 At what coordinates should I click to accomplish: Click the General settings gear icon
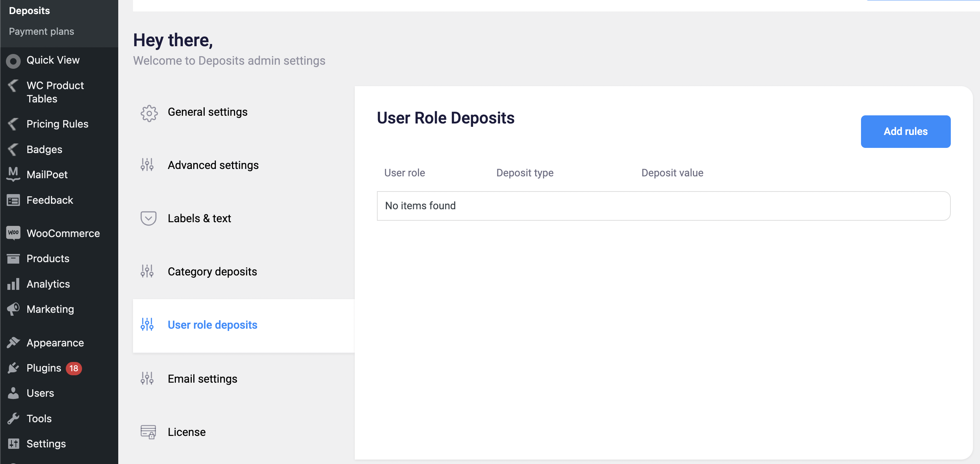[149, 113]
